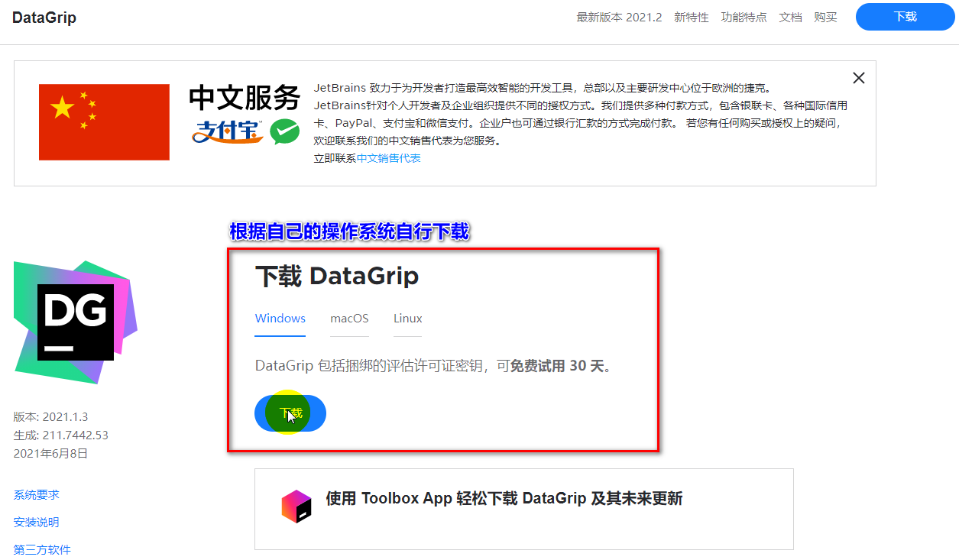Click the Toolbox App cube icon
This screenshot has height=560, width=959.
pos(296,507)
